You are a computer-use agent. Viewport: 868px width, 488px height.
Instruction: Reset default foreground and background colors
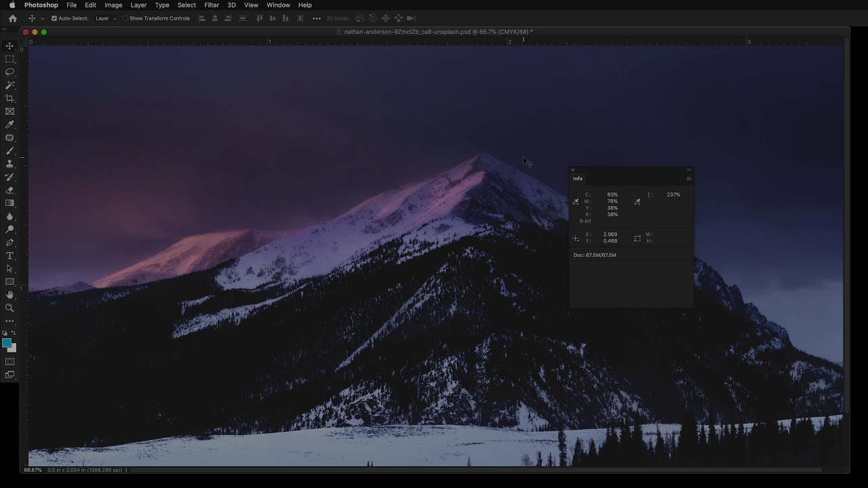(5, 333)
